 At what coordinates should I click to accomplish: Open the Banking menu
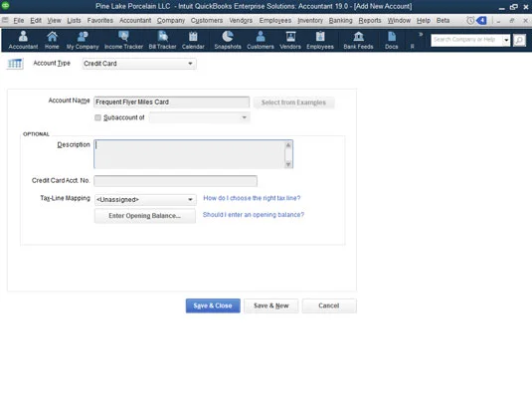click(340, 20)
